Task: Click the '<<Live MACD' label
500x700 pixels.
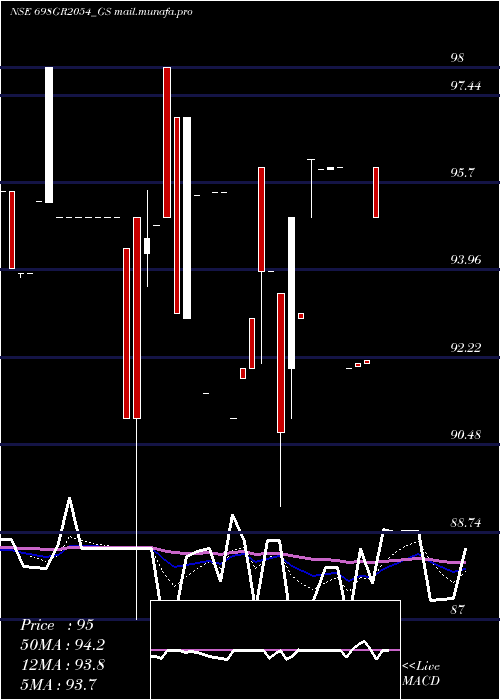Action: 421,673
